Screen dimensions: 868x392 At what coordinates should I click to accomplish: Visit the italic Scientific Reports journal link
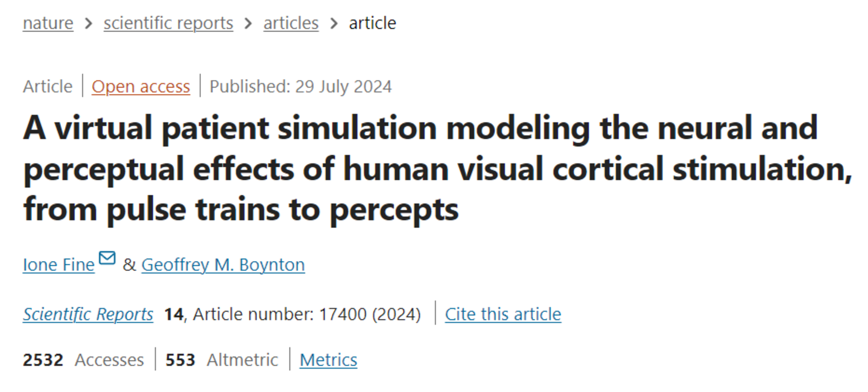pyautogui.click(x=88, y=314)
